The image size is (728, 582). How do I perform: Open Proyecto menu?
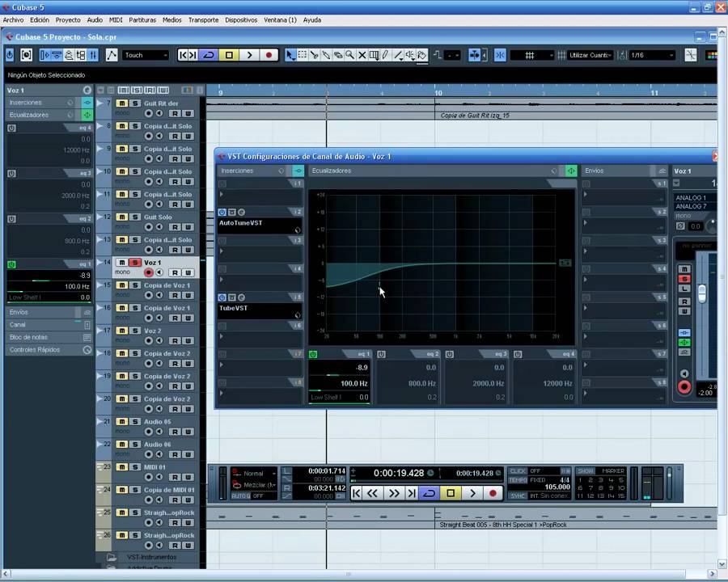pyautogui.click(x=68, y=20)
